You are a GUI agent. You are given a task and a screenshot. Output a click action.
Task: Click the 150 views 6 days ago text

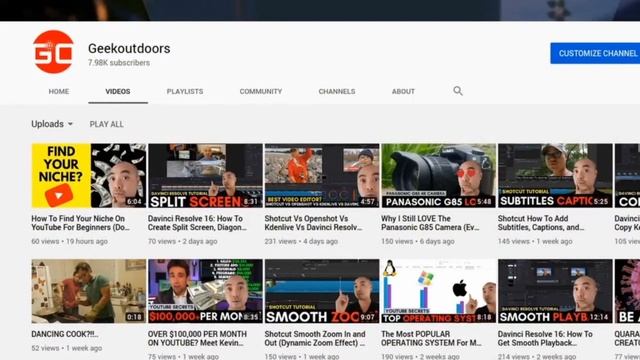[x=418, y=241]
